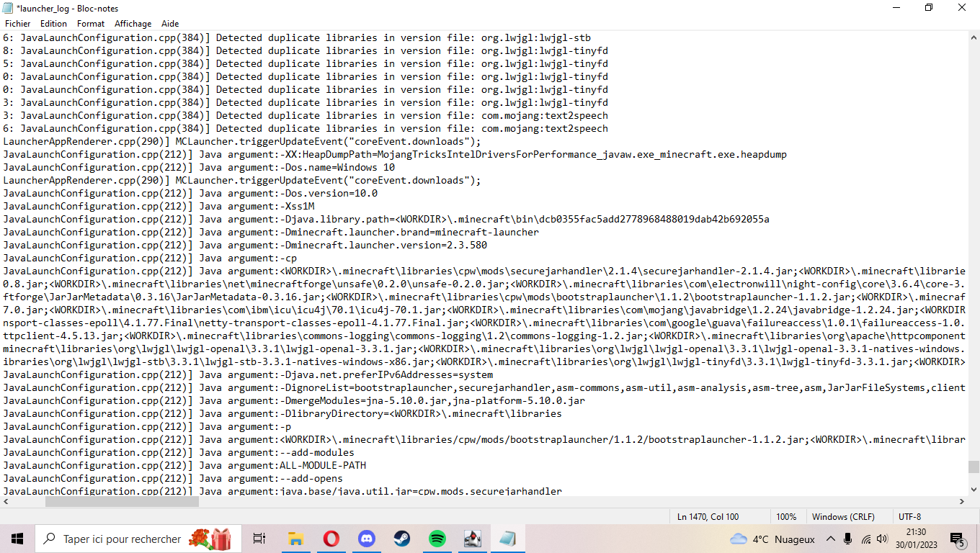
Task: Click the 'launcher.version=2.3.580' line
Action: 245,245
